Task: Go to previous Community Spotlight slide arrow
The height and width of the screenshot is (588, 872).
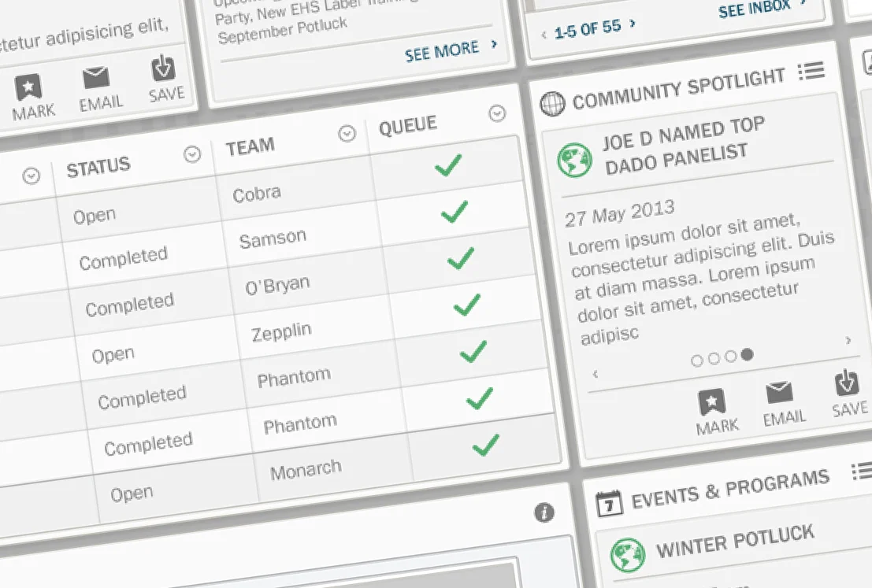Action: tap(595, 373)
